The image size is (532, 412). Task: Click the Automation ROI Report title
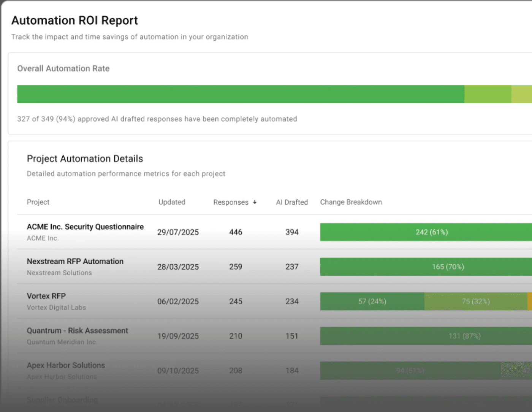[74, 20]
